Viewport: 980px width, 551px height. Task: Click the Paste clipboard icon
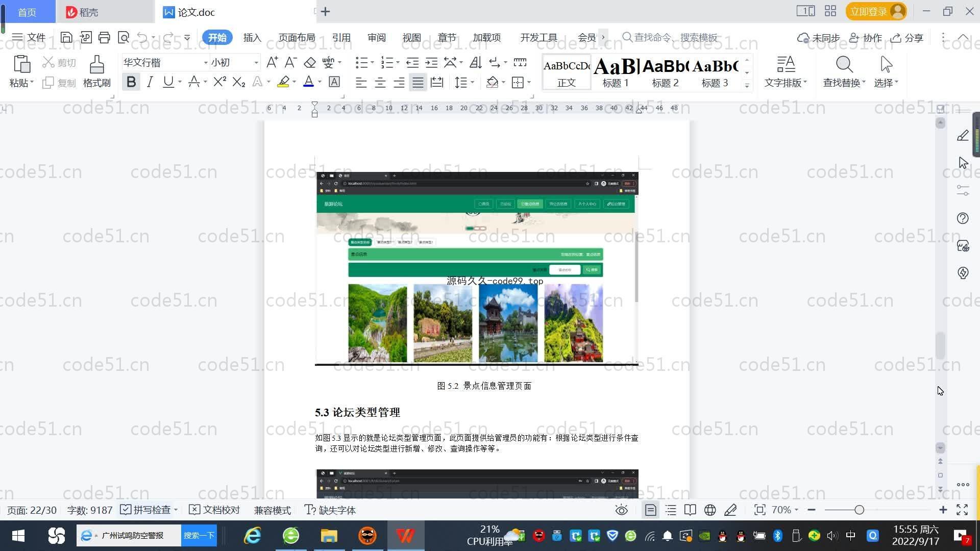tap(21, 64)
